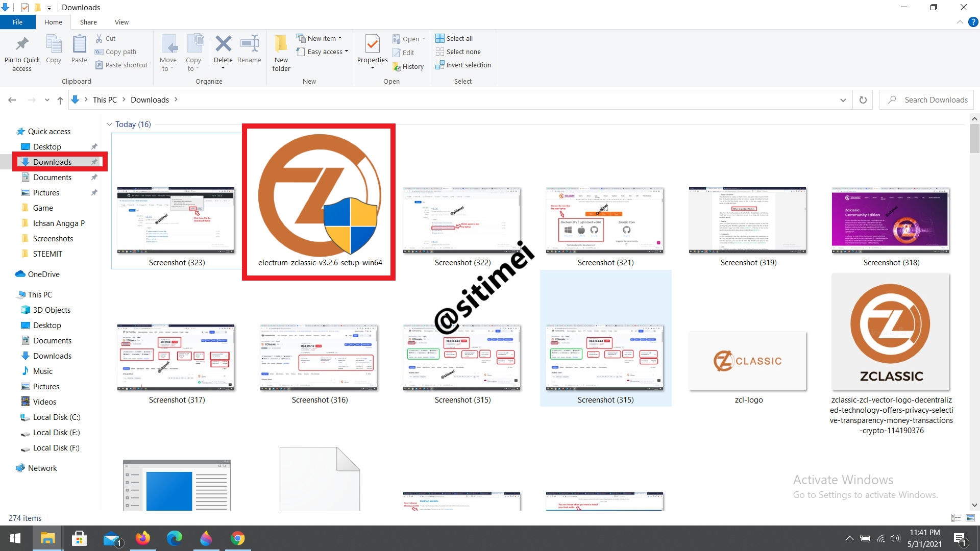Click the Paste clipboard icon
The height and width of the screenshot is (551, 980).
click(x=79, y=44)
